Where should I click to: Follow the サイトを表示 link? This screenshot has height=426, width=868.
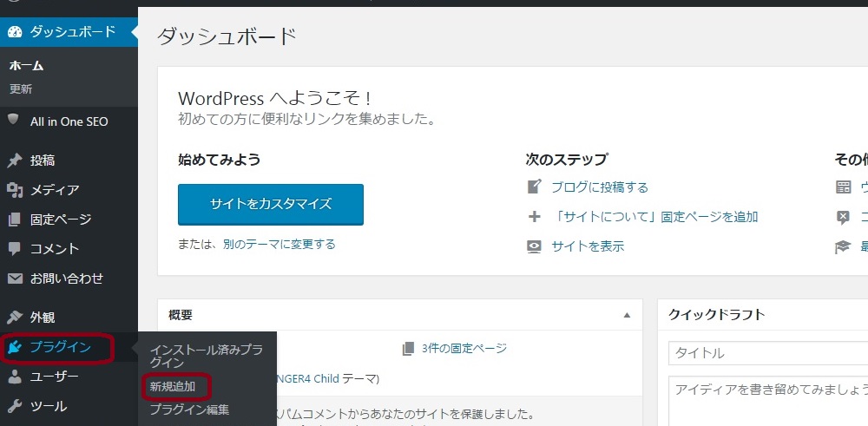[588, 246]
